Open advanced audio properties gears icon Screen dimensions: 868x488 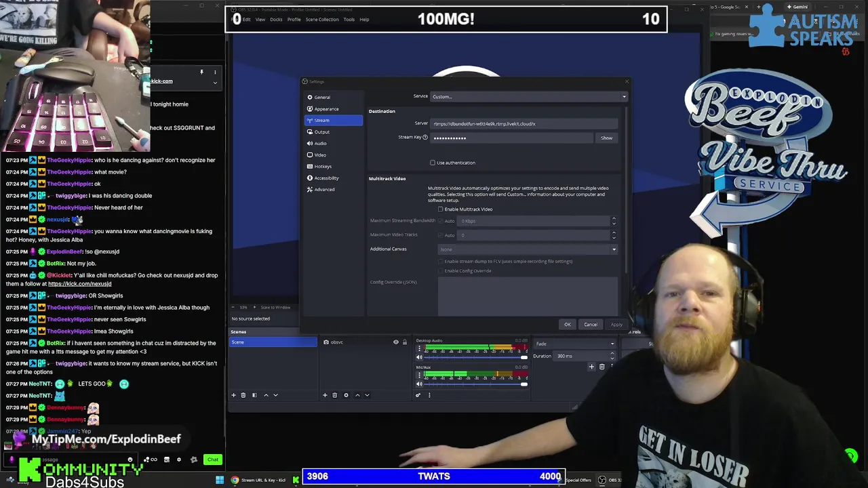coord(418,395)
